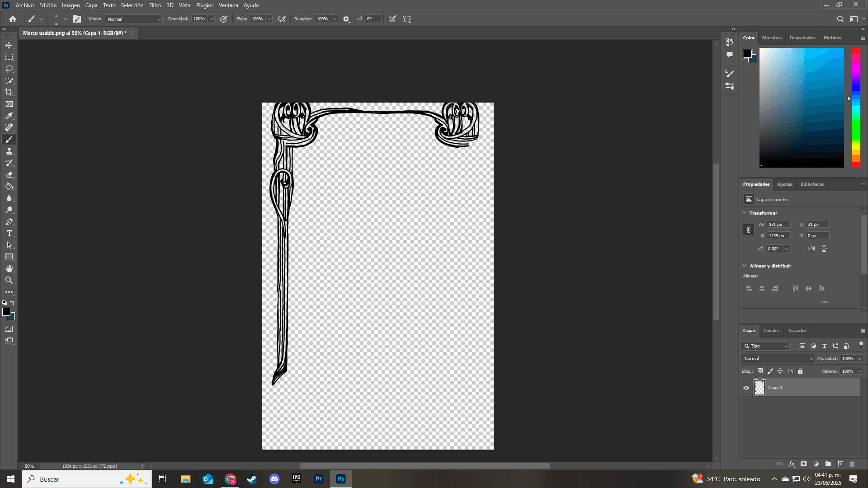Open the Opacidad slider dropdown in options bar
868x488 pixels.
tap(211, 19)
